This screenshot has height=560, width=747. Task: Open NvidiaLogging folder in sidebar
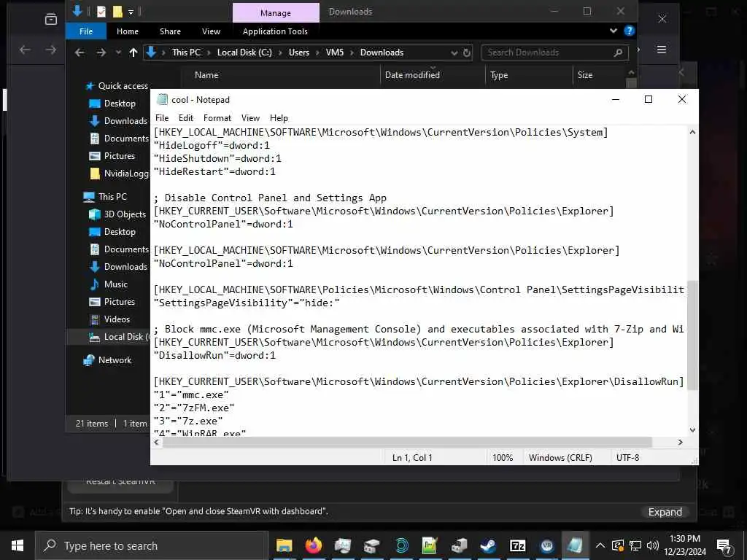click(125, 174)
